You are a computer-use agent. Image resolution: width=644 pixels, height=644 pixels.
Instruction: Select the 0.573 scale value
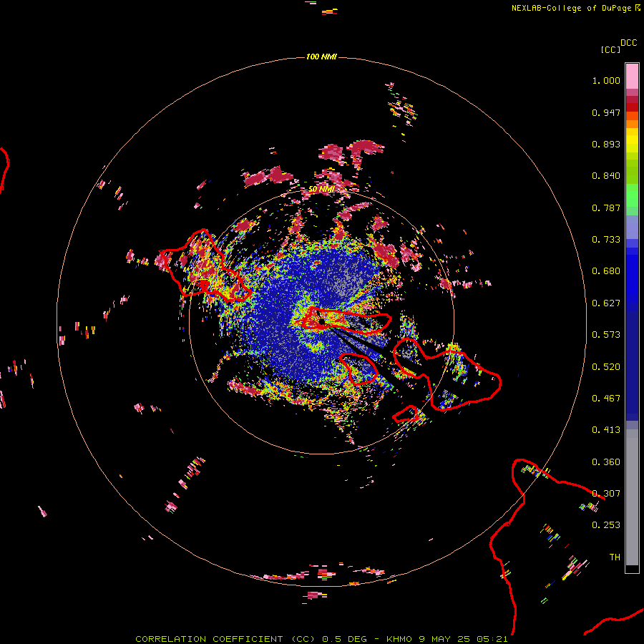coord(606,335)
